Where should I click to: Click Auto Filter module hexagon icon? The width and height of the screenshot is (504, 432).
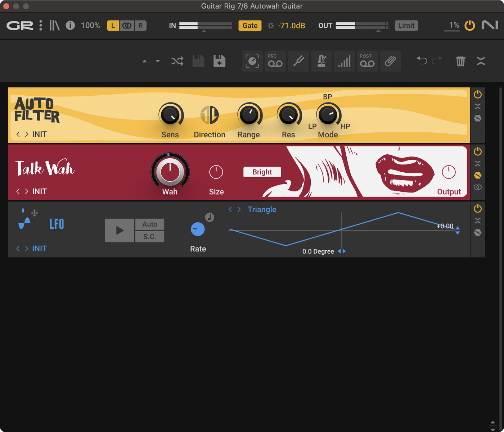pyautogui.click(x=478, y=118)
